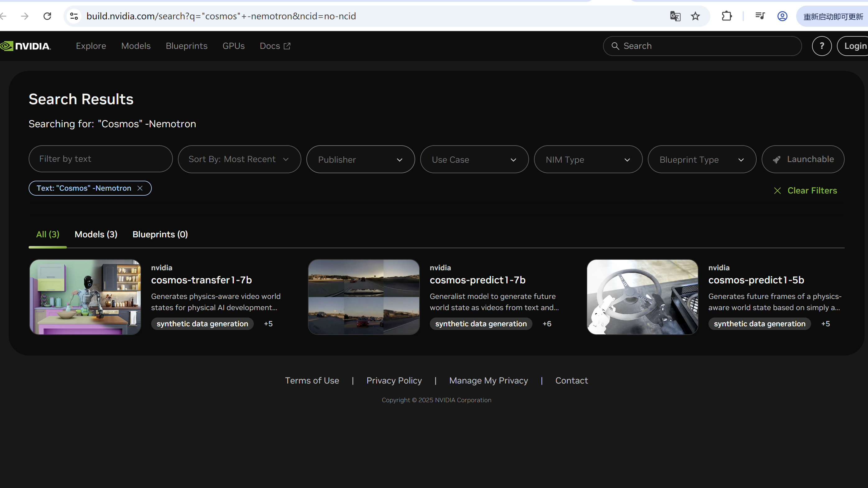Image resolution: width=868 pixels, height=488 pixels.
Task: Click the external link icon next to Docs
Action: click(x=287, y=46)
